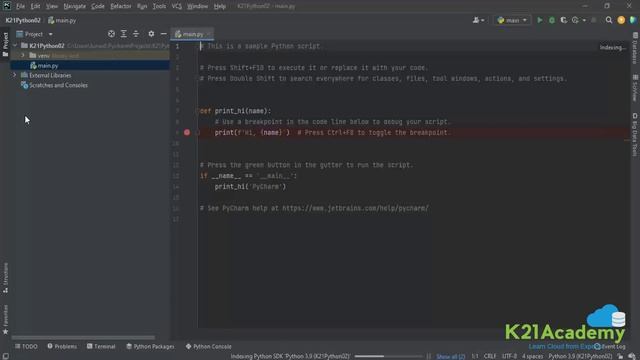Viewport: 640px width, 360px height.
Task: Open Project panel settings gear
Action: (x=151, y=34)
